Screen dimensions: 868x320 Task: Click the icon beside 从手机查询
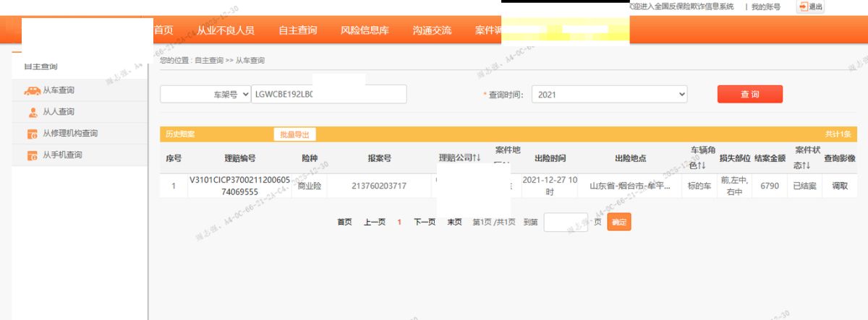point(33,155)
